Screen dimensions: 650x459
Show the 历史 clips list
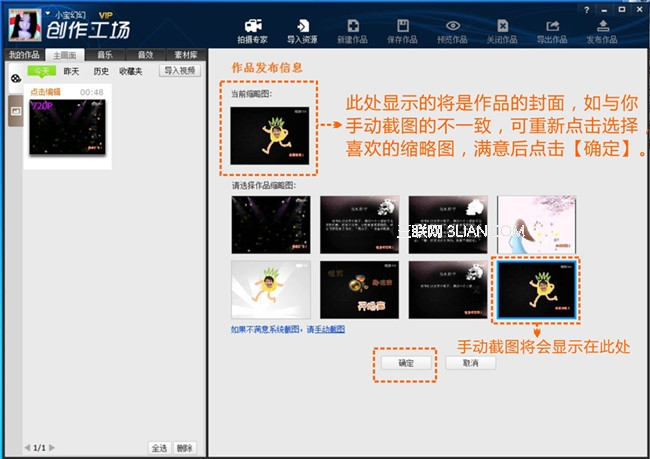click(x=101, y=71)
